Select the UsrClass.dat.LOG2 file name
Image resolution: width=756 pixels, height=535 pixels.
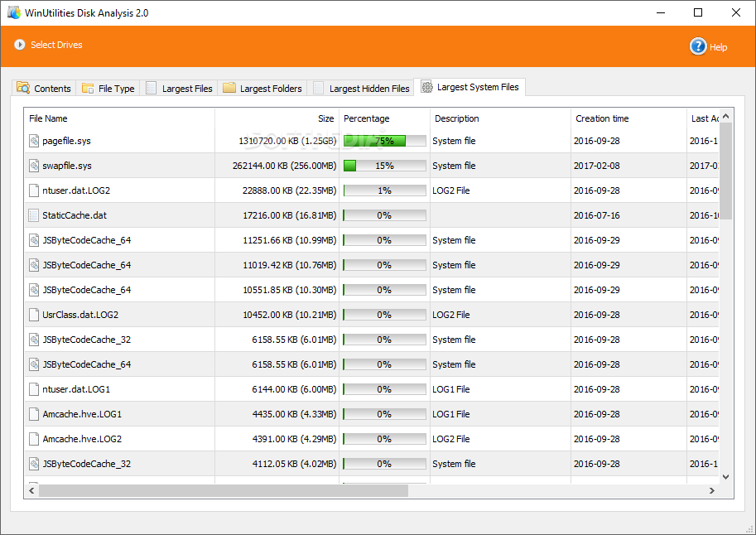click(80, 315)
